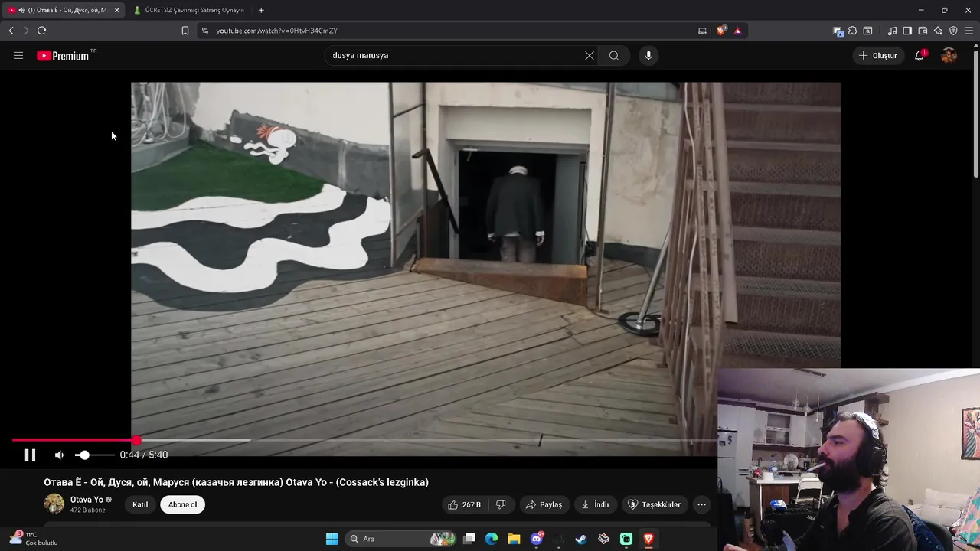The width and height of the screenshot is (980, 551).
Task: Open the Brave main hamburger menu
Action: pos(969,31)
